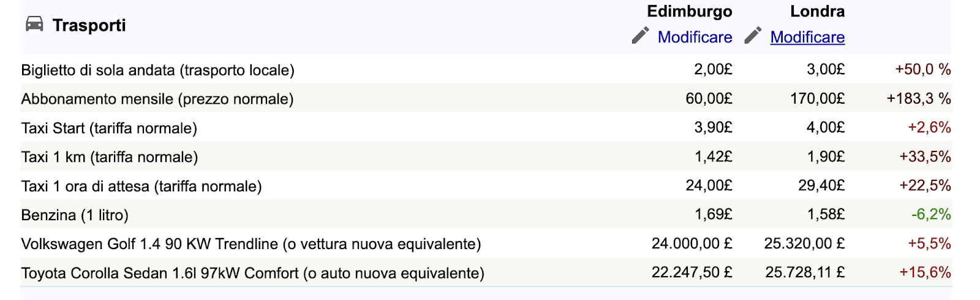Click the pencil icon for Londra
Image resolution: width=980 pixels, height=300 pixels.
pyautogui.click(x=753, y=36)
